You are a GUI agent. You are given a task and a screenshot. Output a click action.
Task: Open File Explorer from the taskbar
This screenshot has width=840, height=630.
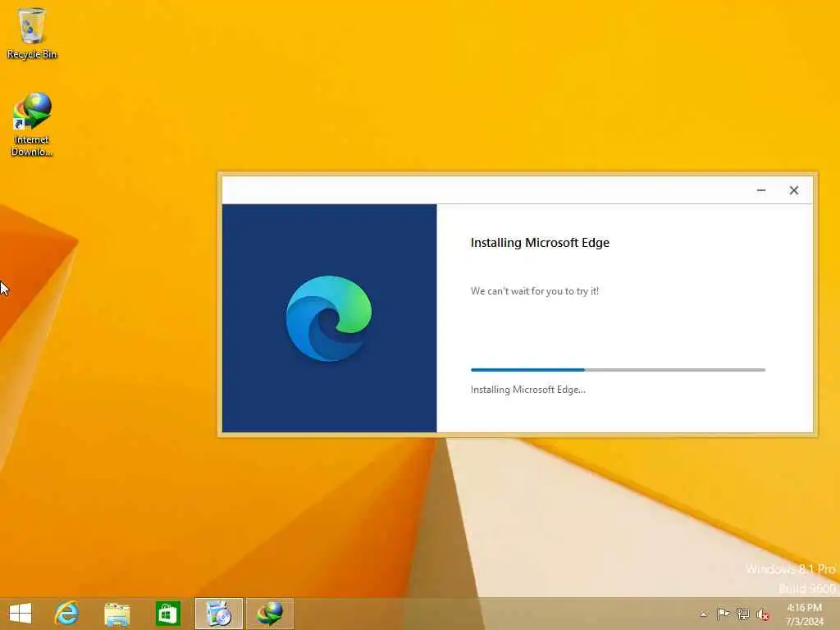click(116, 614)
